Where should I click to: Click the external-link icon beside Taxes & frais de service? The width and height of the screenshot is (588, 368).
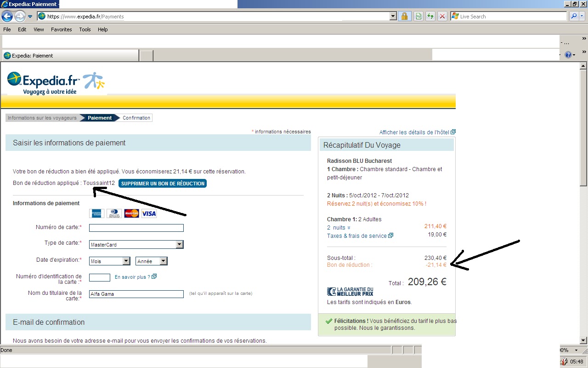point(391,236)
